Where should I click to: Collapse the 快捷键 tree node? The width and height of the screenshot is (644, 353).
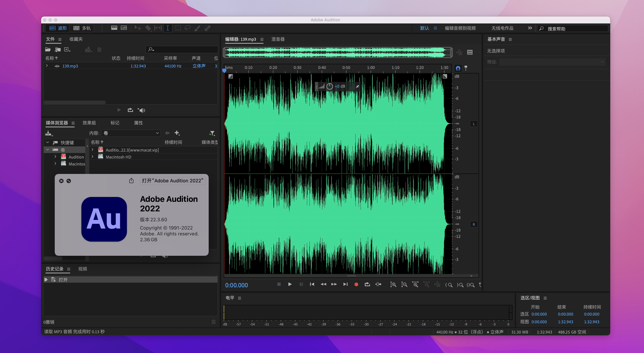pyautogui.click(x=48, y=142)
